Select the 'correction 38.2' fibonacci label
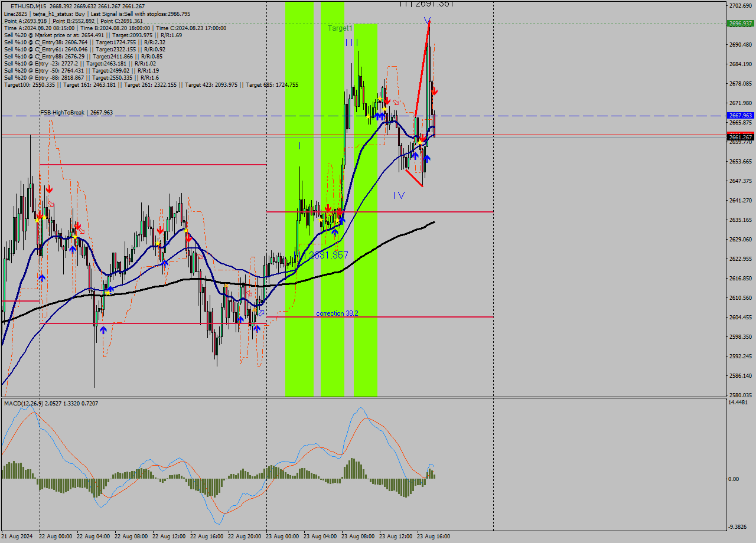Viewport: 756px width, 543px height. point(337,313)
